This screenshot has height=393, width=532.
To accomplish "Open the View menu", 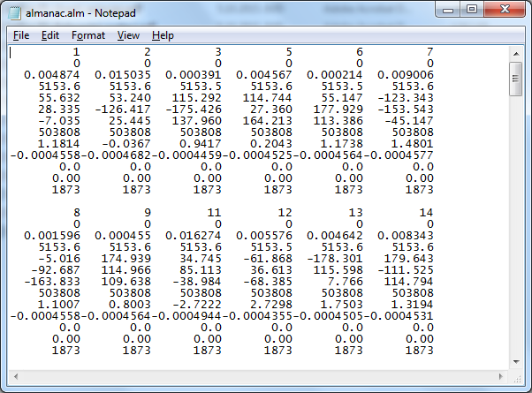I will [128, 35].
